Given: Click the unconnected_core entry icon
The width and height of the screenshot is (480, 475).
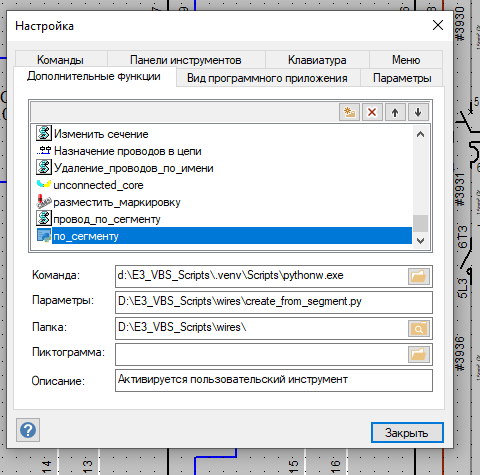Looking at the screenshot, I should click(x=44, y=184).
